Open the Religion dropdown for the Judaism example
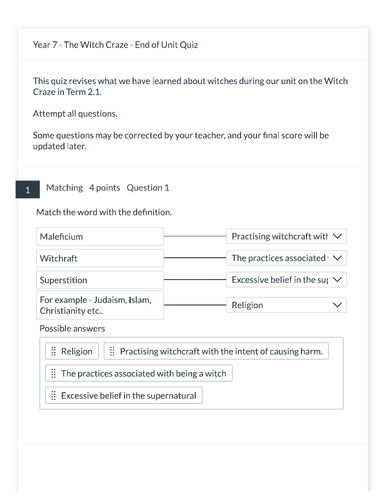Screen dimensions: 386x500 pos(286,305)
